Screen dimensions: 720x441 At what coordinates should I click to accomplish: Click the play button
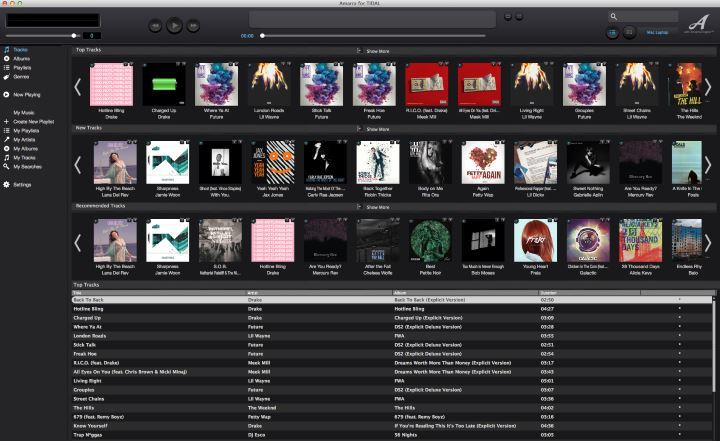click(x=174, y=25)
